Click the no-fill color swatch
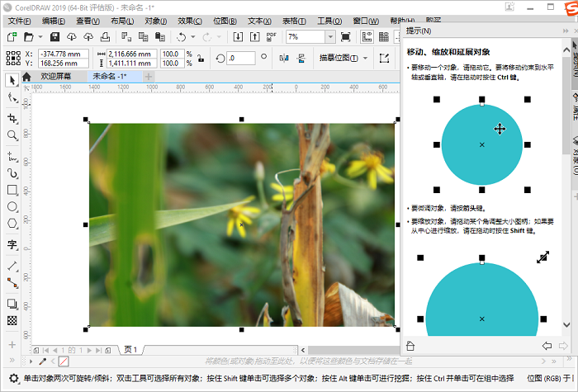Image resolution: width=578 pixels, height=392 pixels. [x=64, y=361]
